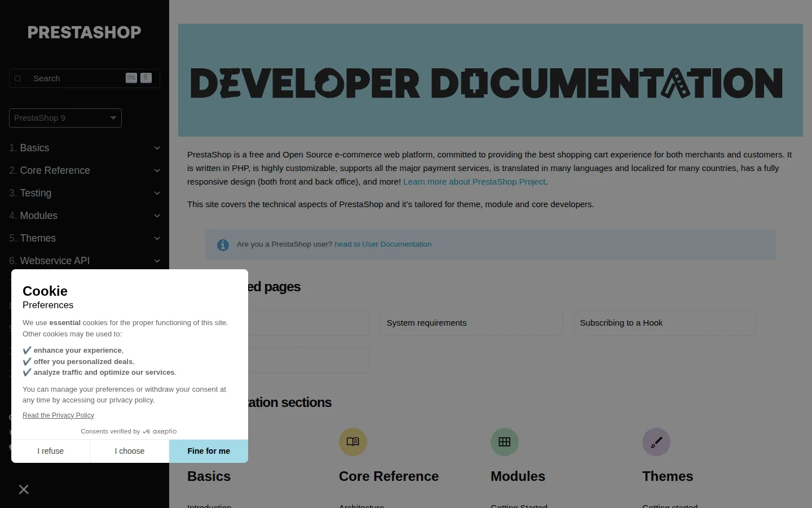Open the 'Modules' section heading

pos(518,476)
